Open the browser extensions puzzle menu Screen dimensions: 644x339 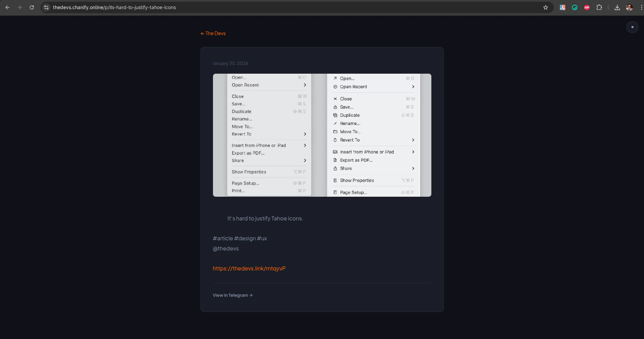click(600, 7)
